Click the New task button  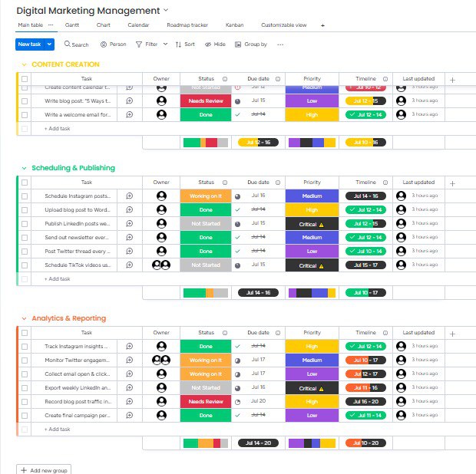30,44
